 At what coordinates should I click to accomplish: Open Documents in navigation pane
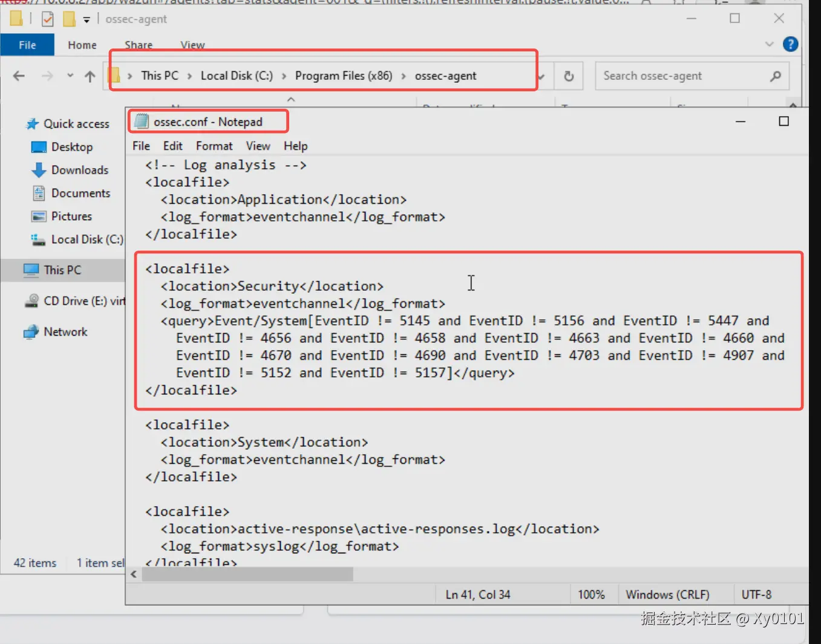point(80,193)
